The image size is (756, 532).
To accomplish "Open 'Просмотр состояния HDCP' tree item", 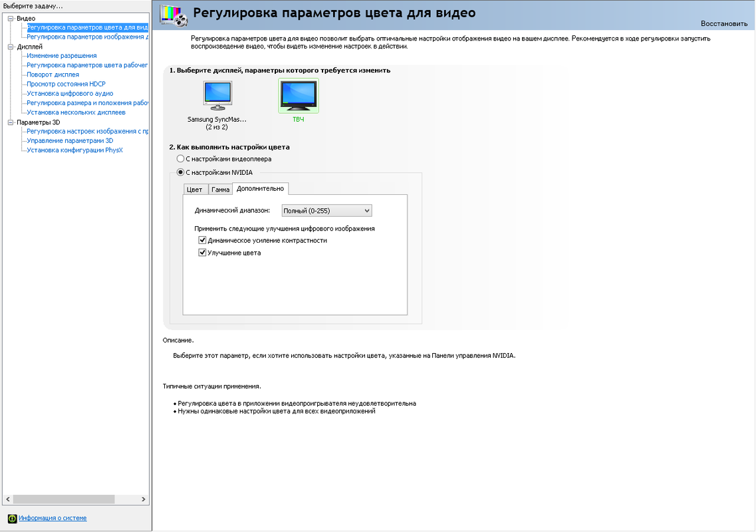I will point(66,84).
